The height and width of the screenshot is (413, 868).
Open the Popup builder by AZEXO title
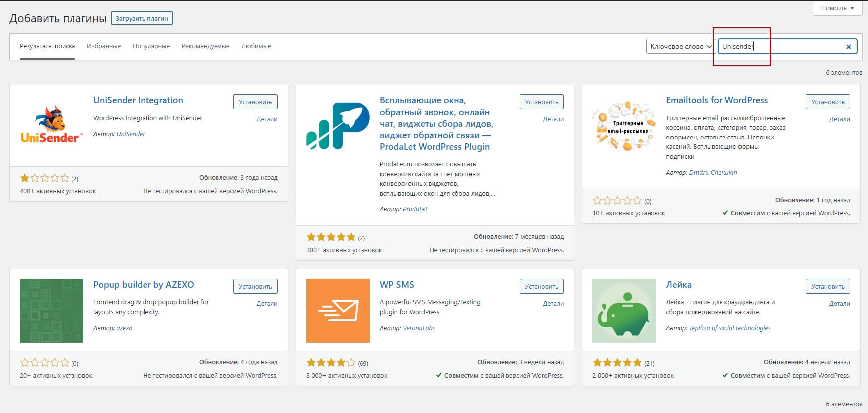[x=144, y=285]
